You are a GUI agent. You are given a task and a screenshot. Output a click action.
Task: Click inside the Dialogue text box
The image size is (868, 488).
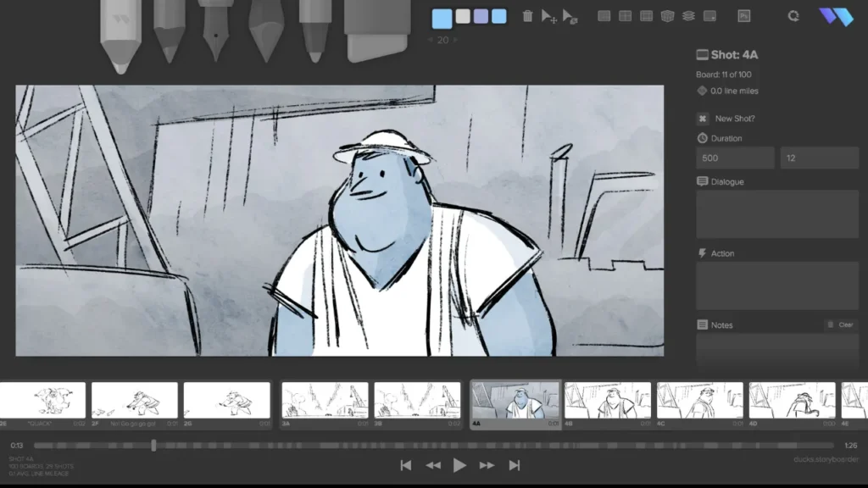[776, 214]
